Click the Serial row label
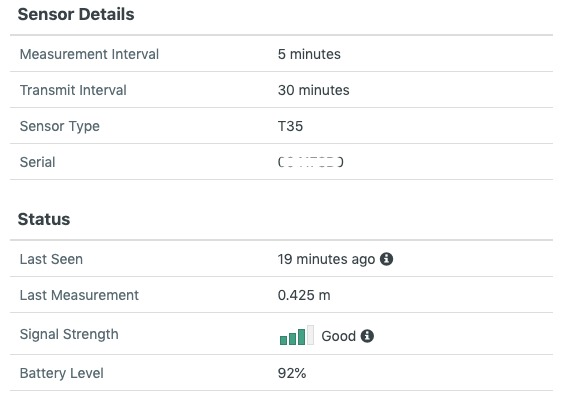Image resolution: width=568 pixels, height=406 pixels. point(37,162)
